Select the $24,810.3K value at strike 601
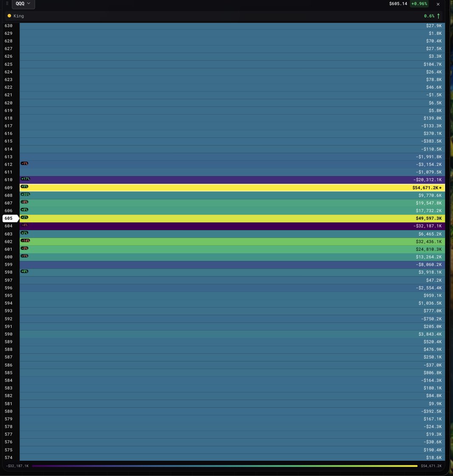453x476 pixels. coord(429,249)
